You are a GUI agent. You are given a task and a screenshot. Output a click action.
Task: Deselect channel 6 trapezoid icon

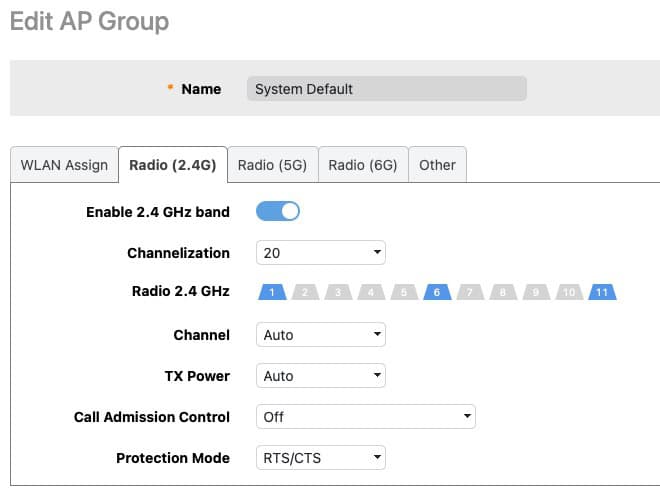click(437, 292)
